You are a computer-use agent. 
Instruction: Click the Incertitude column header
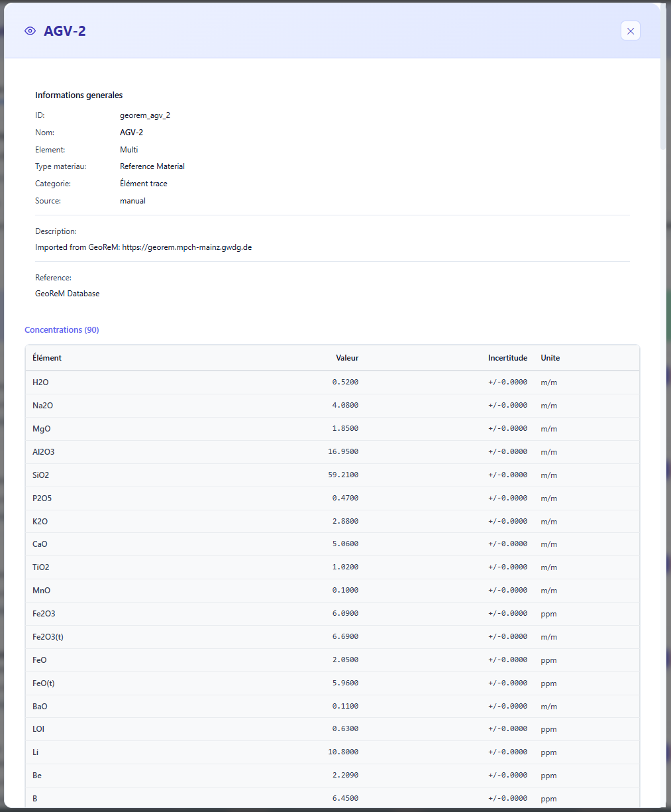coord(507,358)
